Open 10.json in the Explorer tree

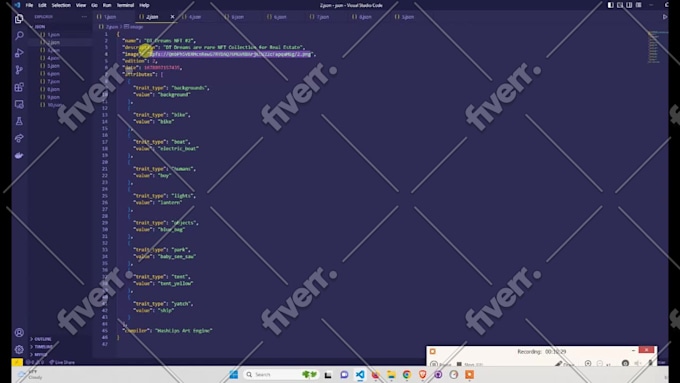[55, 105]
